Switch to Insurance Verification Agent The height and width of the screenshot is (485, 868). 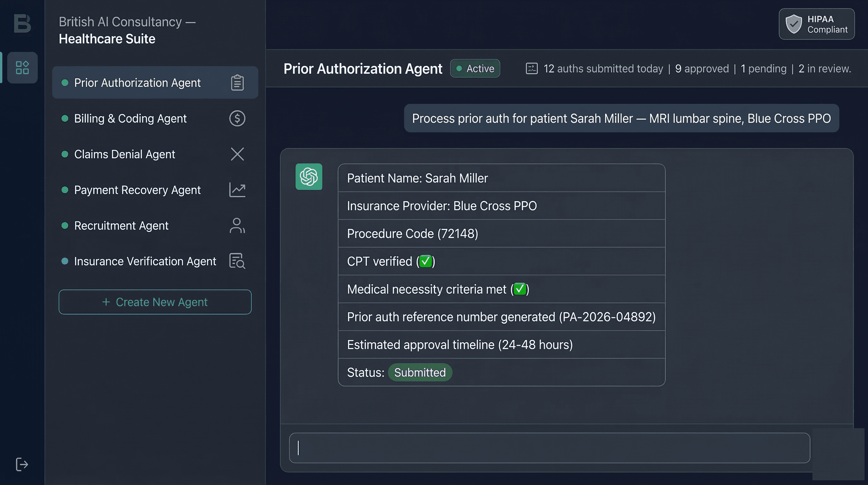[145, 261]
